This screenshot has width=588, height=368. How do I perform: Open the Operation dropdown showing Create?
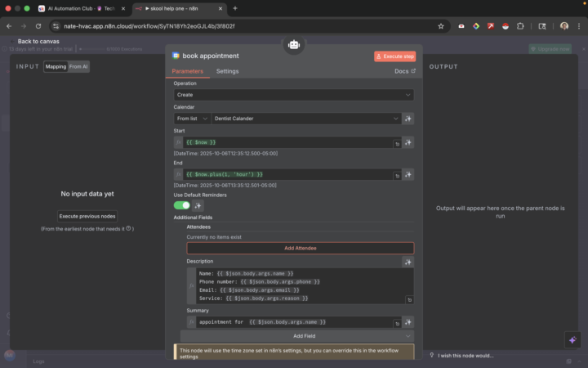pos(293,95)
